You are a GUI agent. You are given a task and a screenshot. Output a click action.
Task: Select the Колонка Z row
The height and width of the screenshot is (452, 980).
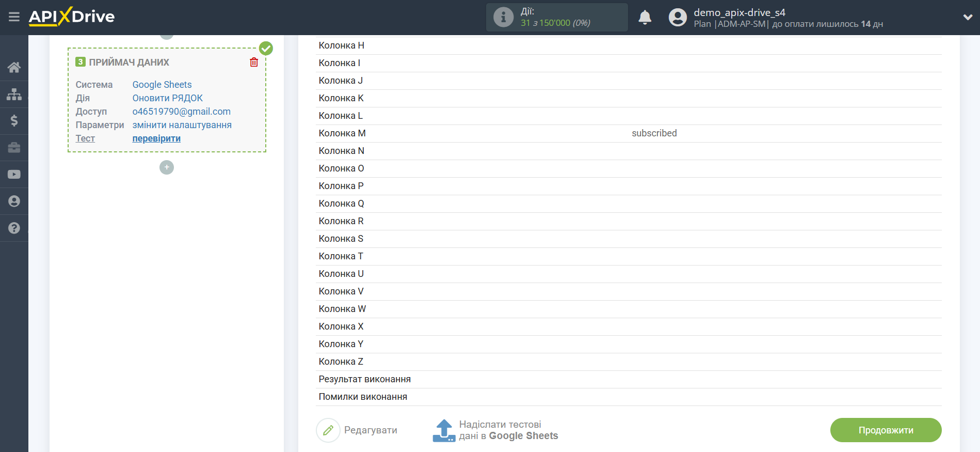coord(629,362)
